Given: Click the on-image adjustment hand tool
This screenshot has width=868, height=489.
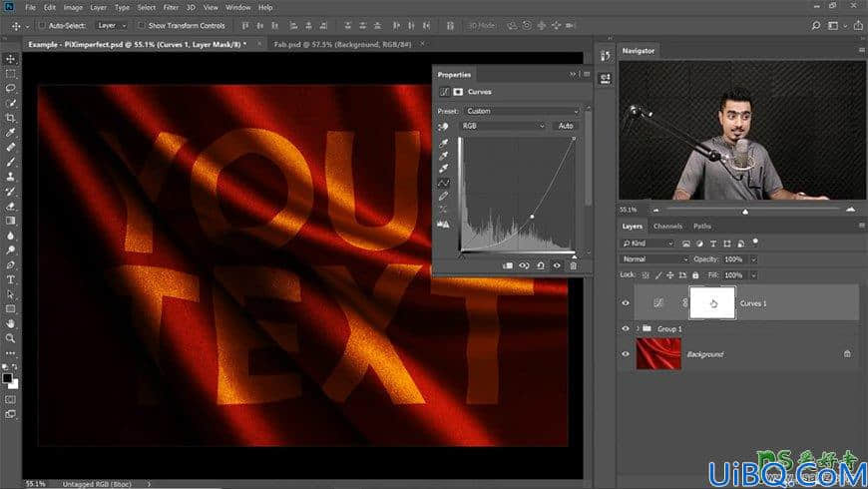Looking at the screenshot, I should click(x=443, y=127).
